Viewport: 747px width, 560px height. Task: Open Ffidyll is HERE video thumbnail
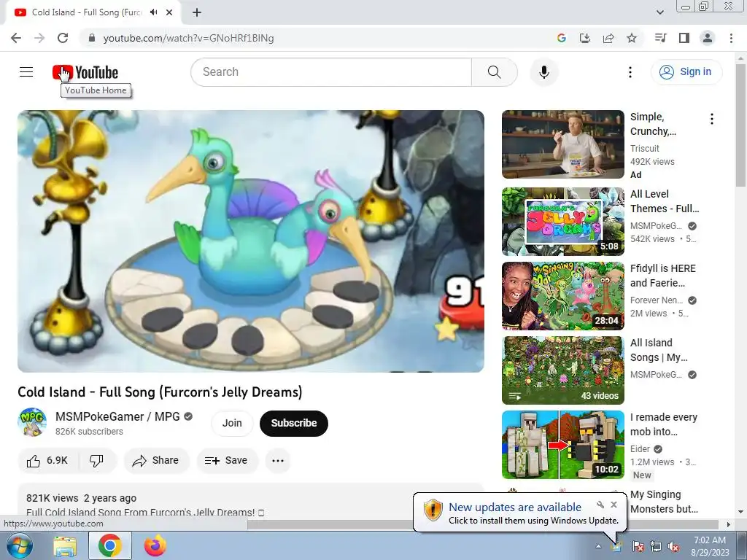(562, 296)
